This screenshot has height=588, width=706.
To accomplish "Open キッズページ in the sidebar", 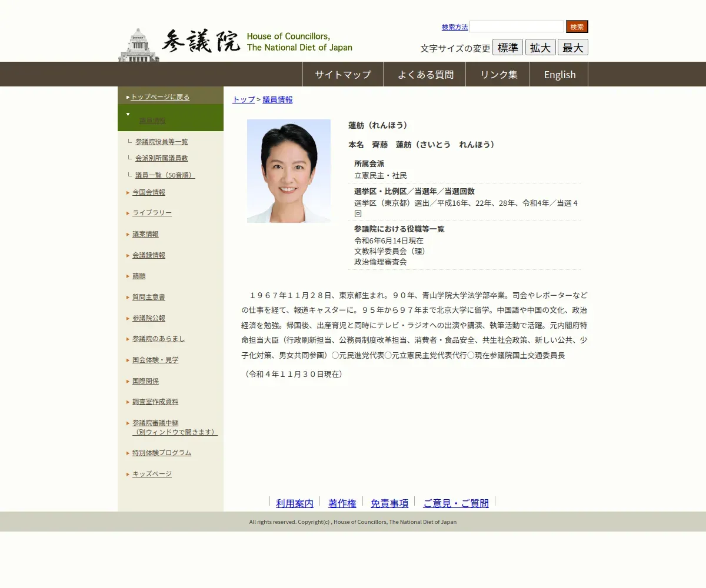I will tap(152, 474).
